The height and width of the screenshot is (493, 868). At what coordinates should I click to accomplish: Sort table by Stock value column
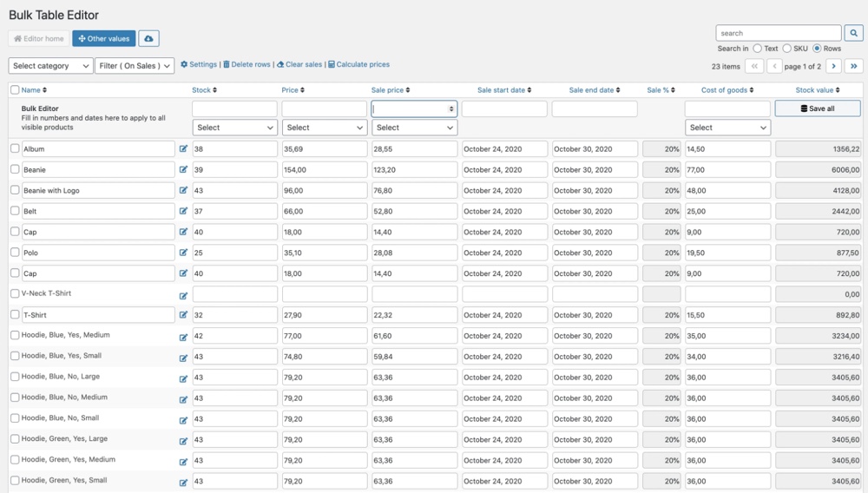[x=818, y=89]
